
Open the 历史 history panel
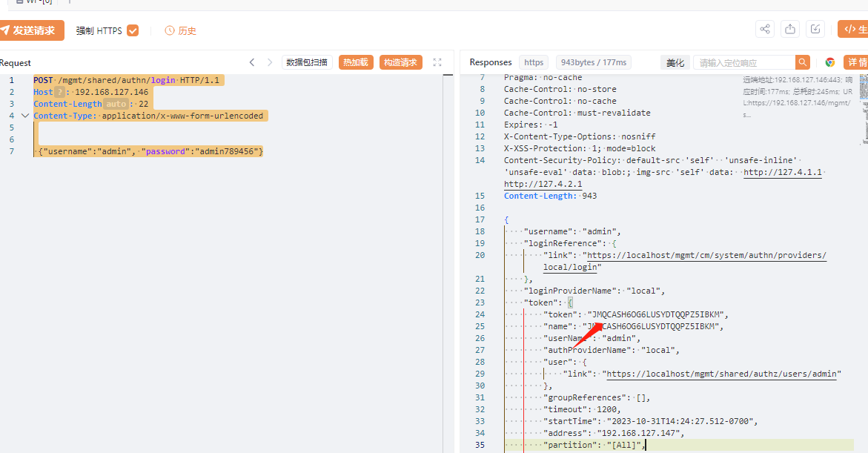[180, 30]
